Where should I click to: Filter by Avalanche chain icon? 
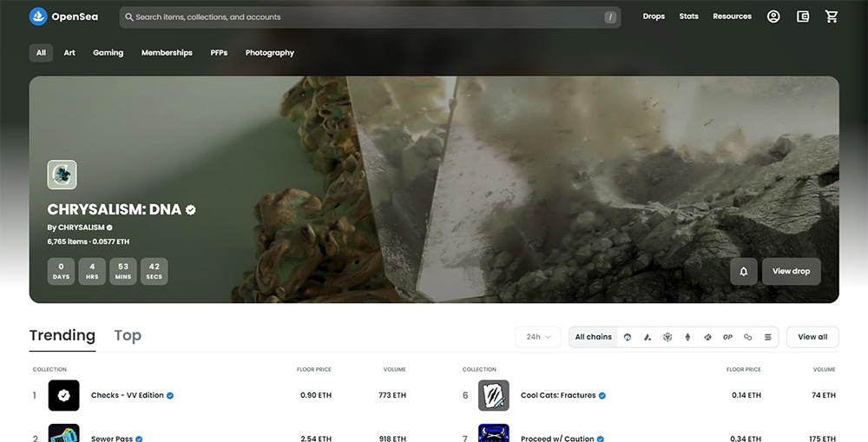click(648, 337)
